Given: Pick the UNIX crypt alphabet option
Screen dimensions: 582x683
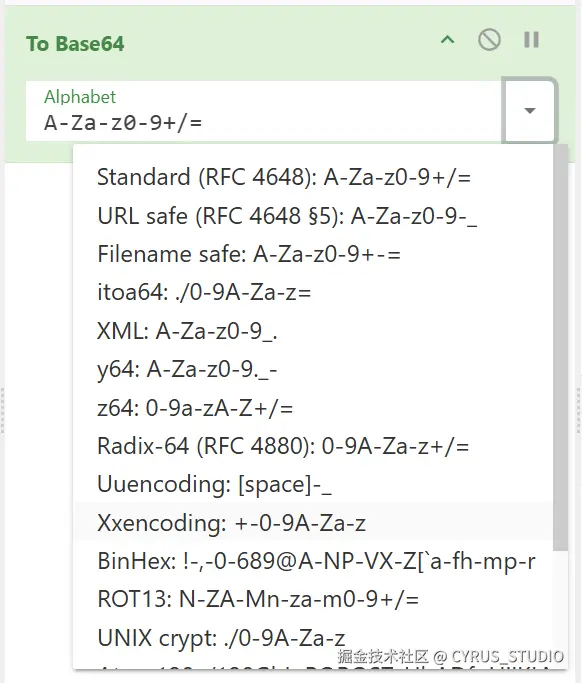Looking at the screenshot, I should coord(313,638).
